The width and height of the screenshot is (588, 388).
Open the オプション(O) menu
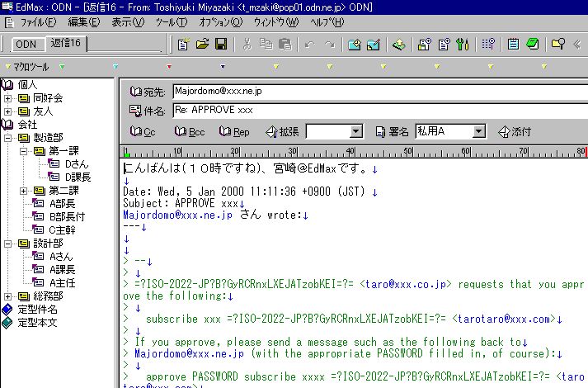click(x=221, y=22)
